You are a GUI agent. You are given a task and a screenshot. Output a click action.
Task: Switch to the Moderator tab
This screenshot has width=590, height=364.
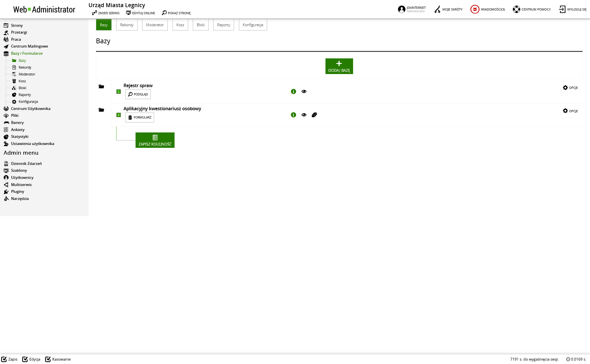pos(155,25)
